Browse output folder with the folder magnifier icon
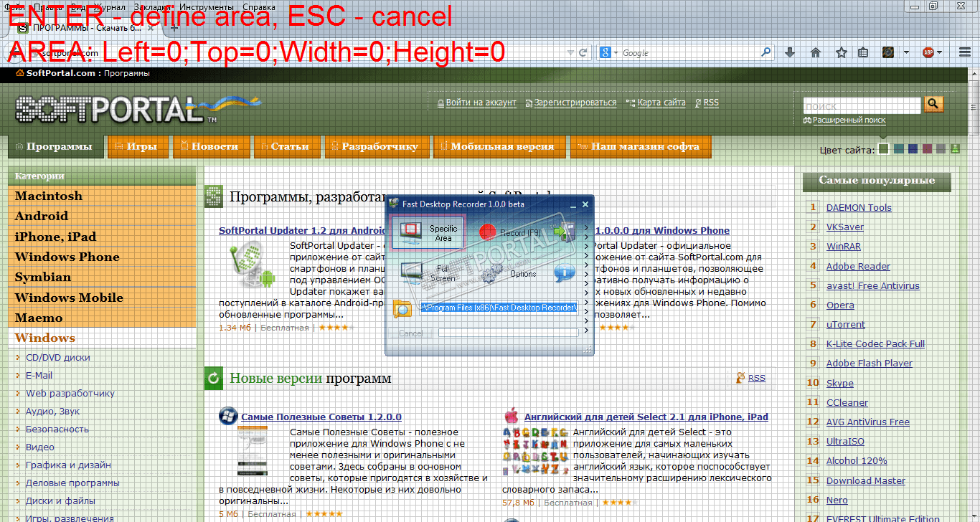This screenshot has height=522, width=980. click(x=402, y=308)
